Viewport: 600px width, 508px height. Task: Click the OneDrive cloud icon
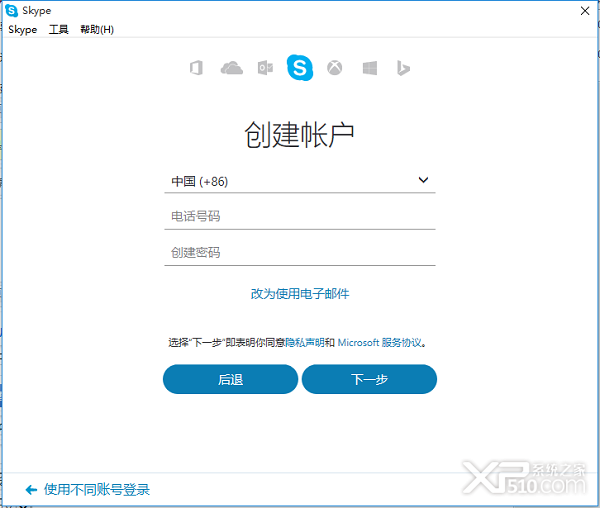pos(232,68)
